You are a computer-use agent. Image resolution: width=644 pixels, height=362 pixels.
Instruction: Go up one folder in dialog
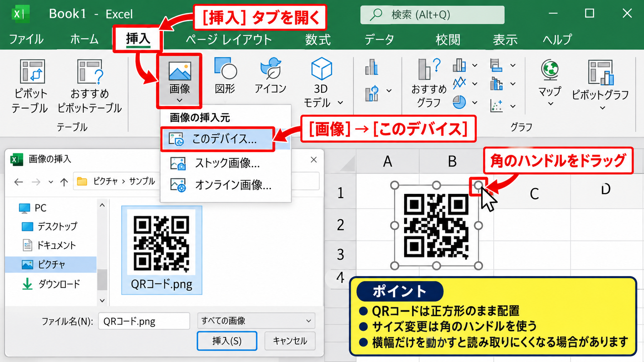coord(64,182)
